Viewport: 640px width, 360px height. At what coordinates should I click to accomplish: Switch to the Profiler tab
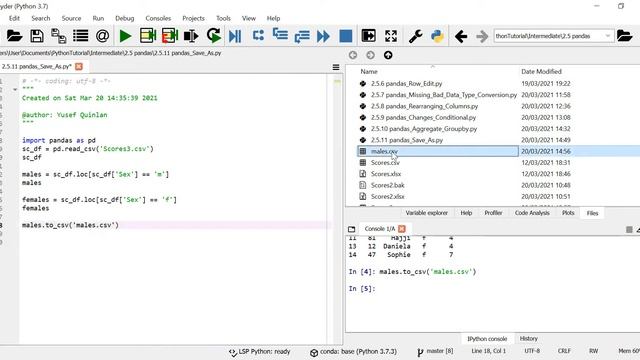[x=493, y=213]
